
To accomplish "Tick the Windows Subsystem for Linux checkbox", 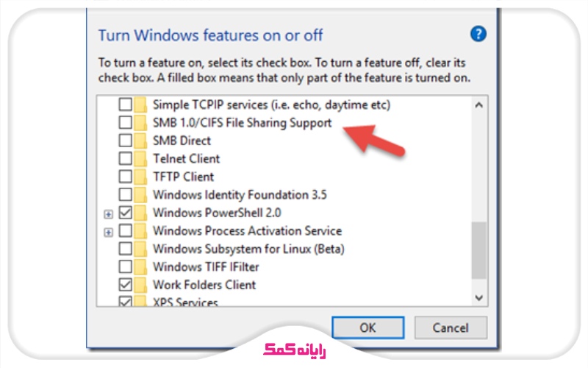I will click(x=126, y=249).
